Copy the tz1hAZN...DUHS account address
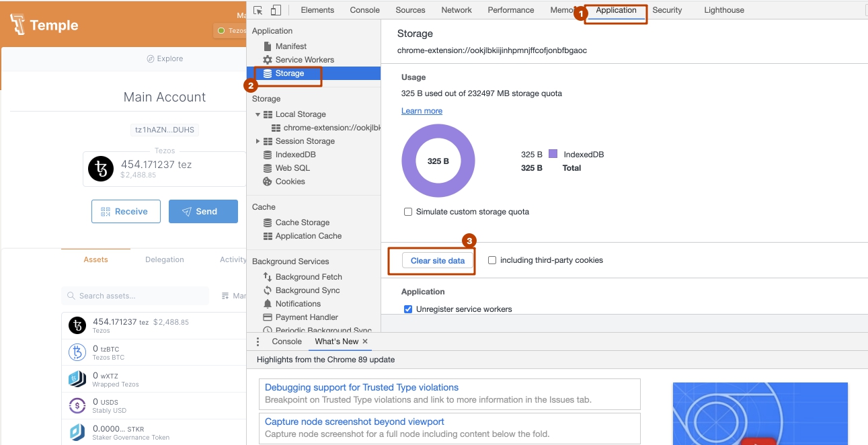868x445 pixels. point(165,130)
